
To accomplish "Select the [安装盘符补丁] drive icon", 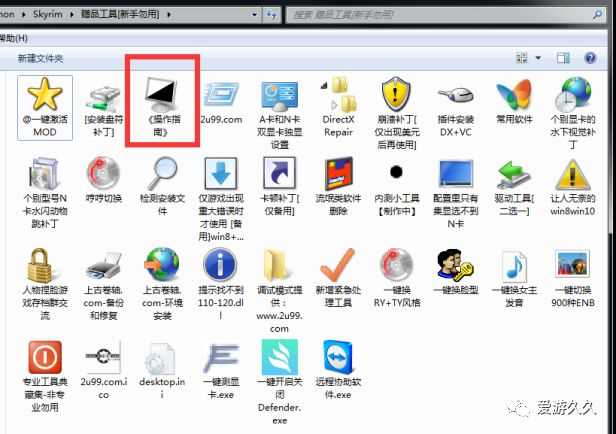I will pos(103,97).
